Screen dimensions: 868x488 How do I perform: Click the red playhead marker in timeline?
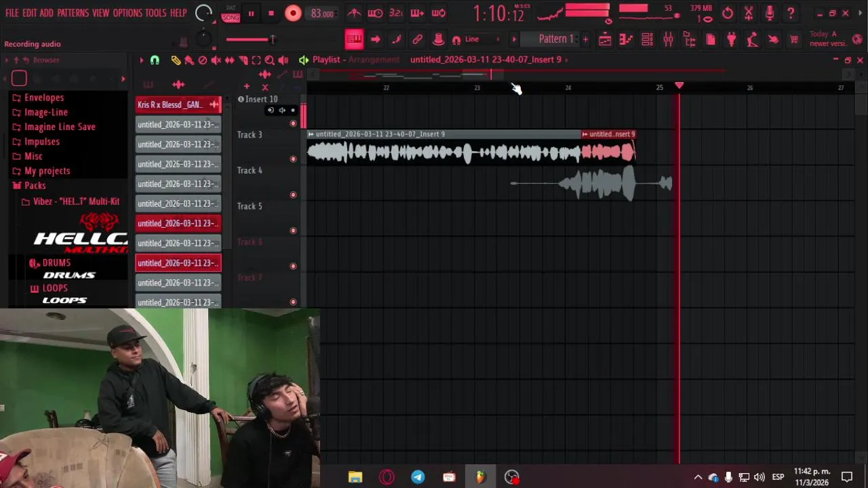(679, 86)
